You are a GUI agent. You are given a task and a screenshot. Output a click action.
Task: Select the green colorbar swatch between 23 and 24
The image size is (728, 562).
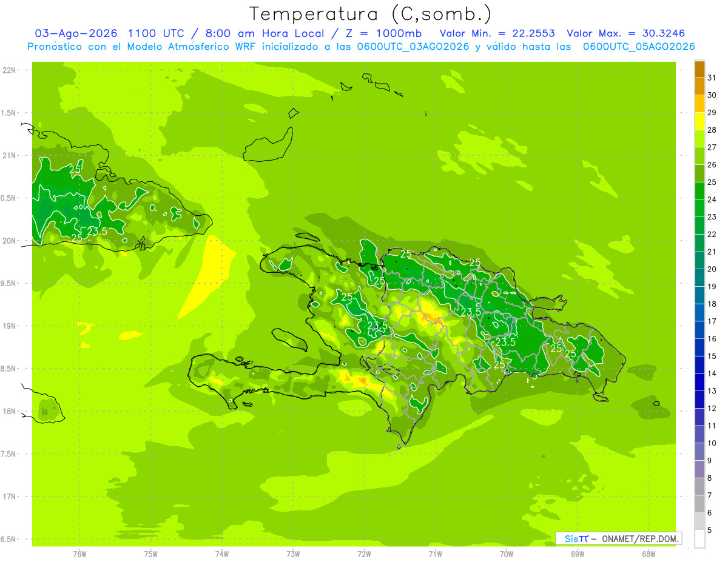point(699,208)
